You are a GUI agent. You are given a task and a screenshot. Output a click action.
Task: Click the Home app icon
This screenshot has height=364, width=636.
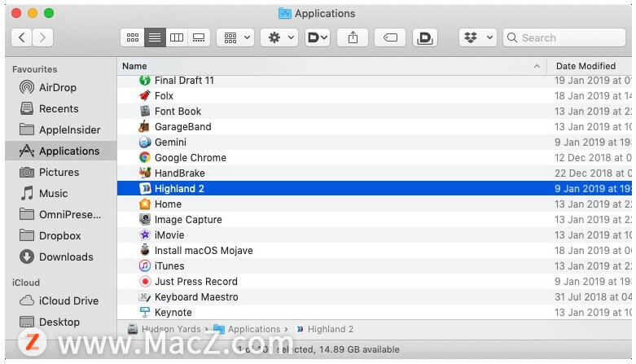pyautogui.click(x=145, y=204)
